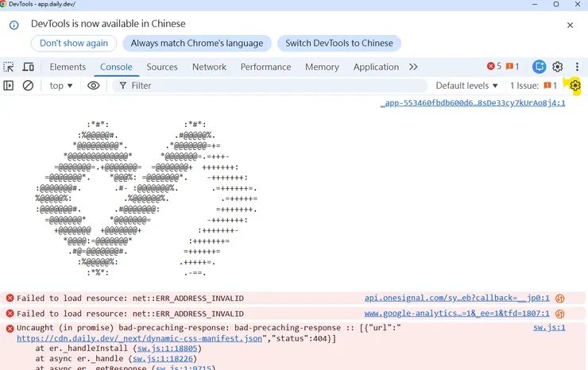Maximize the DevTools window
This screenshot has height=370, width=588.
pos(556,4)
